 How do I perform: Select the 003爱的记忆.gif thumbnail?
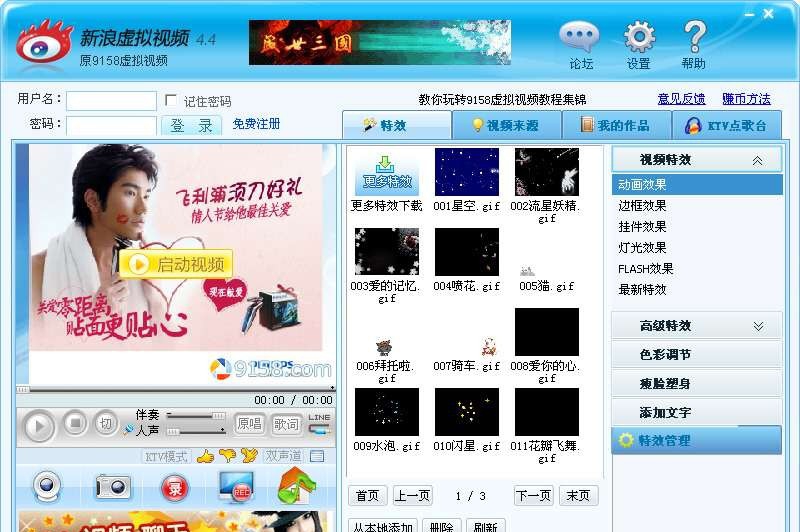click(x=387, y=251)
